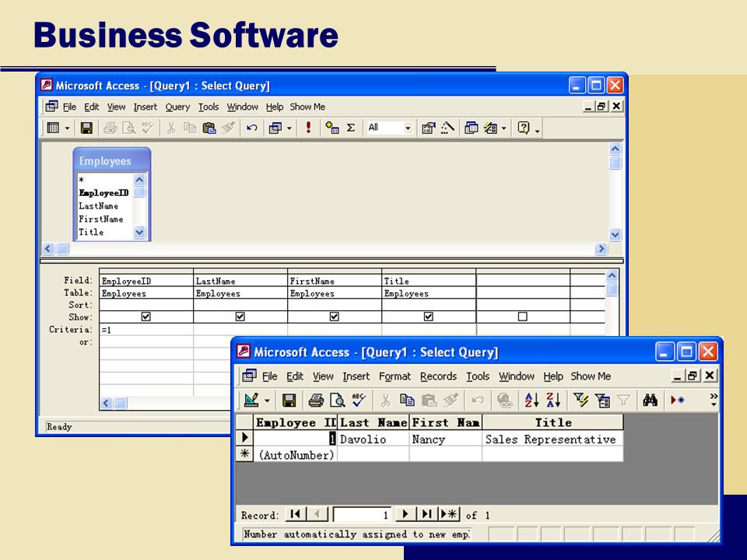Check the Show box in empty fifth column
747x560 pixels.
[x=523, y=317]
